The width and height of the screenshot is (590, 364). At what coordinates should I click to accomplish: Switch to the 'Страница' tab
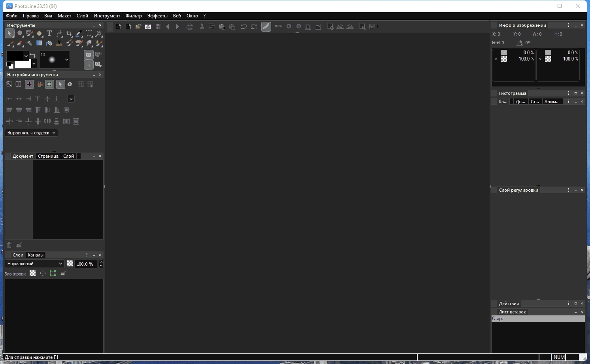(x=48, y=156)
